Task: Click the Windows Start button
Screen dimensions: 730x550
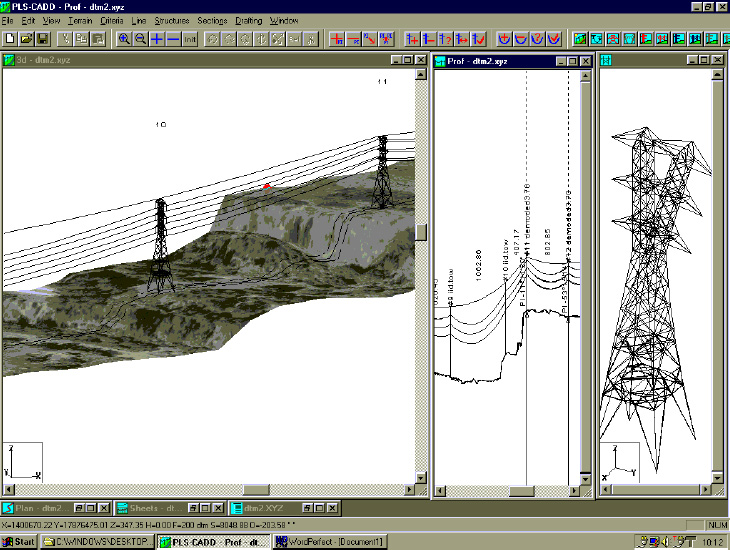Action: pos(20,541)
